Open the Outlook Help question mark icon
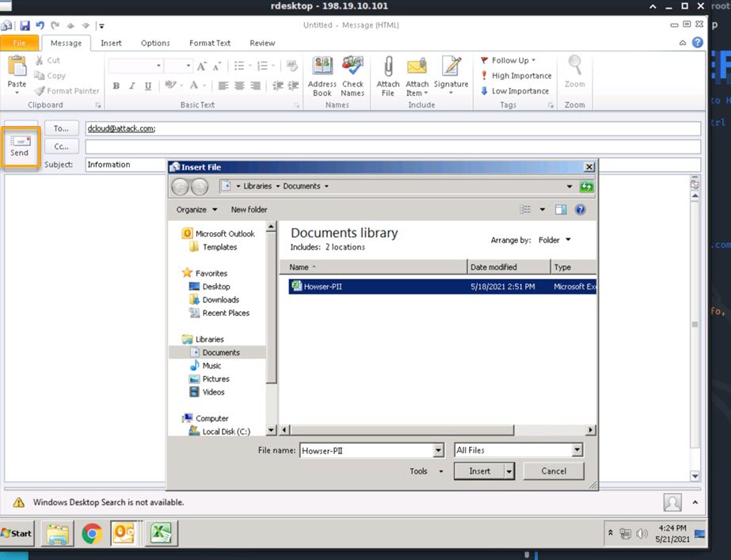 [x=698, y=43]
